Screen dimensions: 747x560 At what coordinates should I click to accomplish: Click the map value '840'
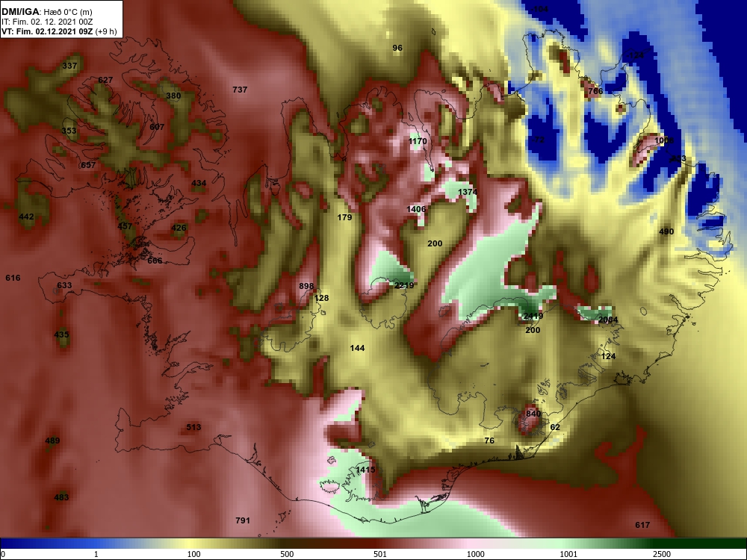533,414
